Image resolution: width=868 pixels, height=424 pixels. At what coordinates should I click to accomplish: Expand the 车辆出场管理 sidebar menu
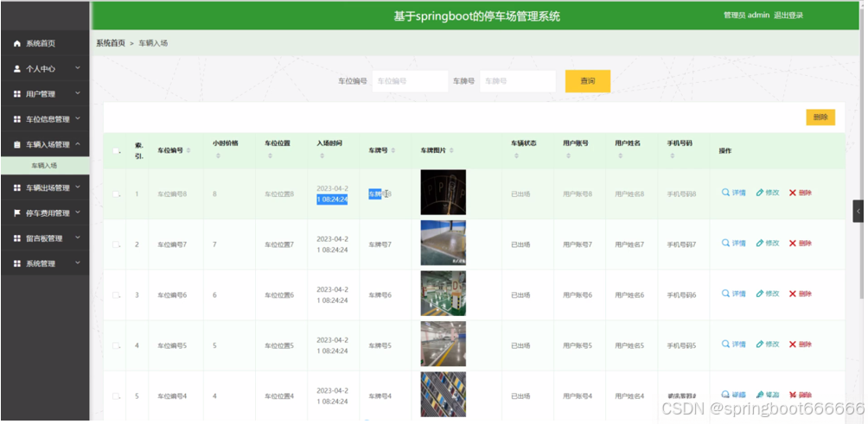(x=45, y=188)
